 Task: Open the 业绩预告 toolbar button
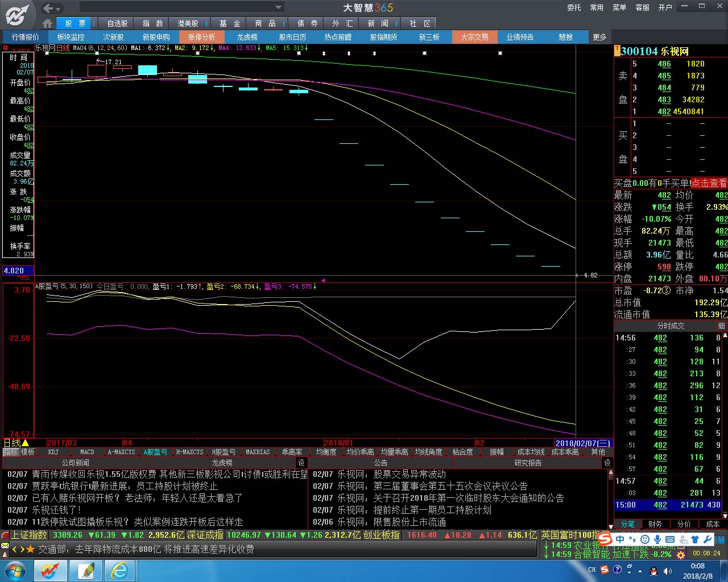(x=520, y=37)
